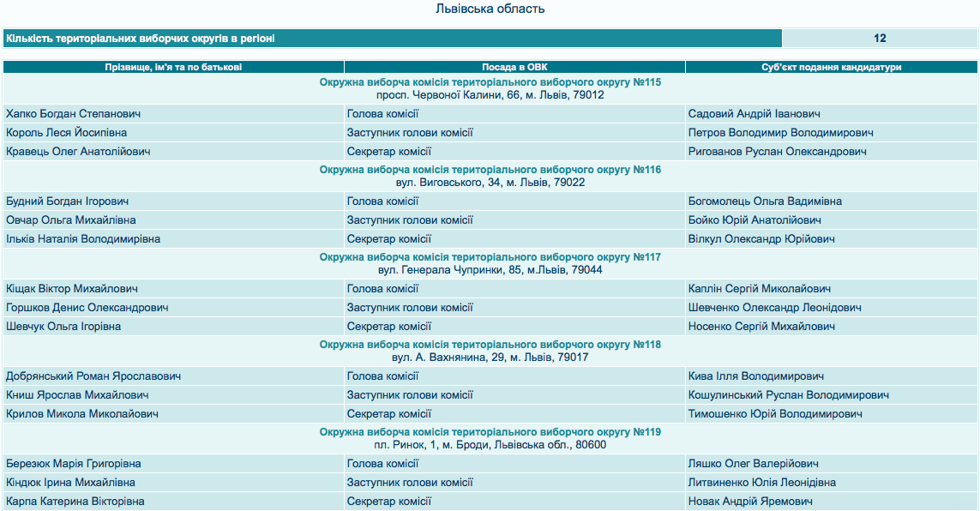
Task: Click the 'Посада в ОВК' column header
Action: pos(514,67)
